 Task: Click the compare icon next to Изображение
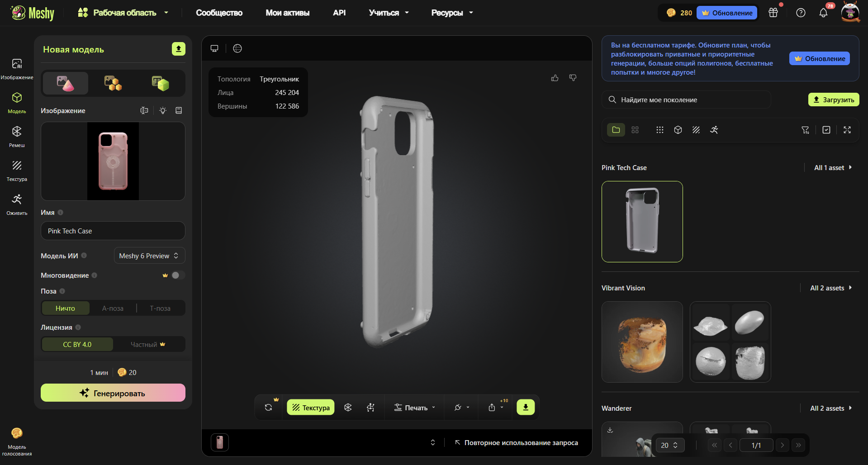click(x=144, y=110)
